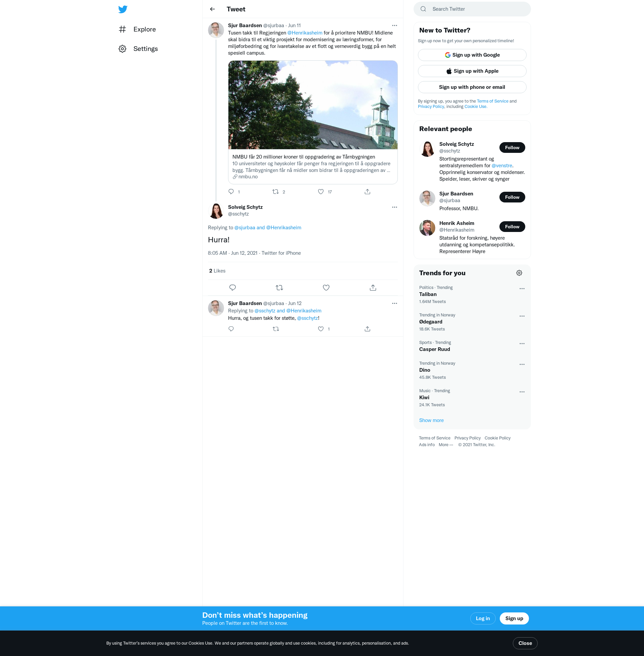Retweet Sjur Baardsen's Jun 11 tweet

276,192
